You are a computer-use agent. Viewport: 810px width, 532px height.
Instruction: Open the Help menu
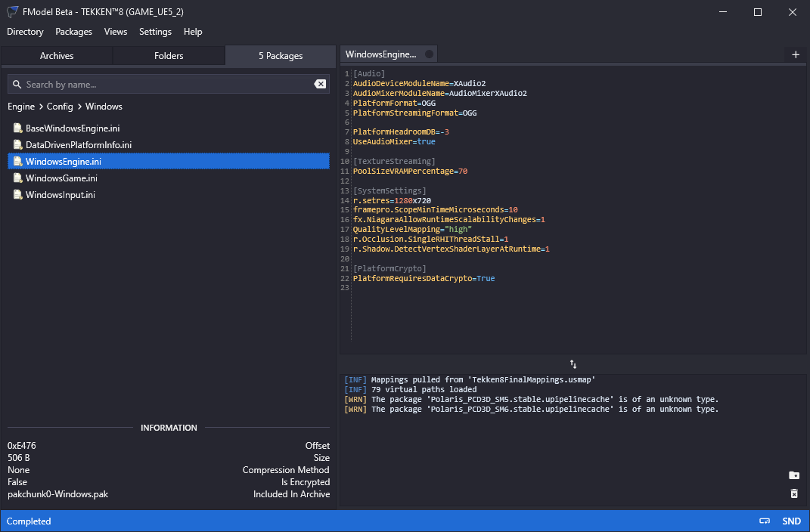pos(193,32)
